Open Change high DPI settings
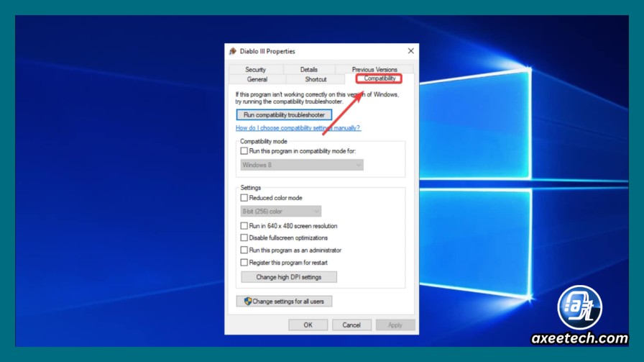Image resolution: width=644 pixels, height=362 pixels. coord(289,277)
